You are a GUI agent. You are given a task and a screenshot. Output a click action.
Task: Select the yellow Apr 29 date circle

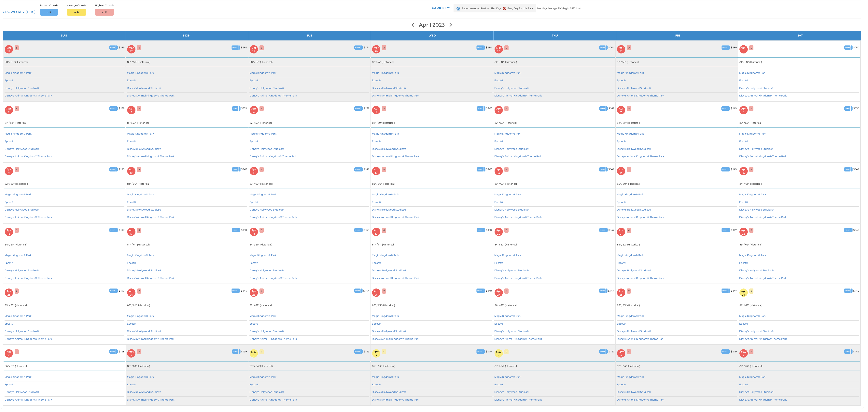743,293
